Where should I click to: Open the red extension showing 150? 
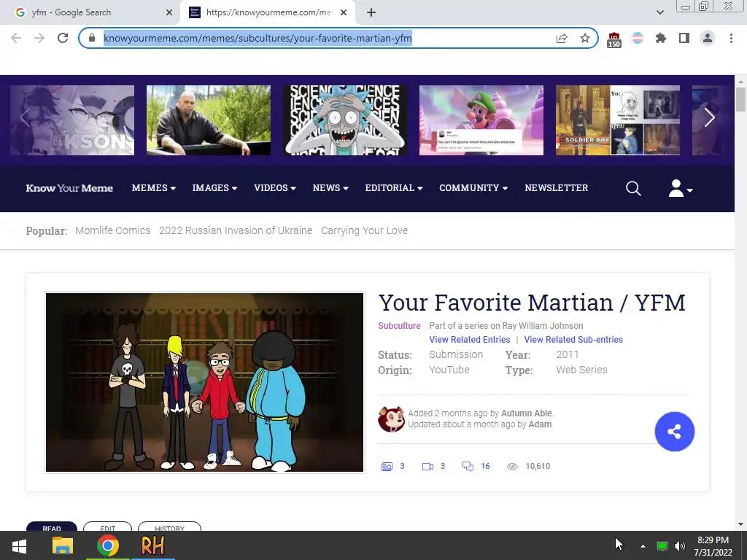point(614,39)
